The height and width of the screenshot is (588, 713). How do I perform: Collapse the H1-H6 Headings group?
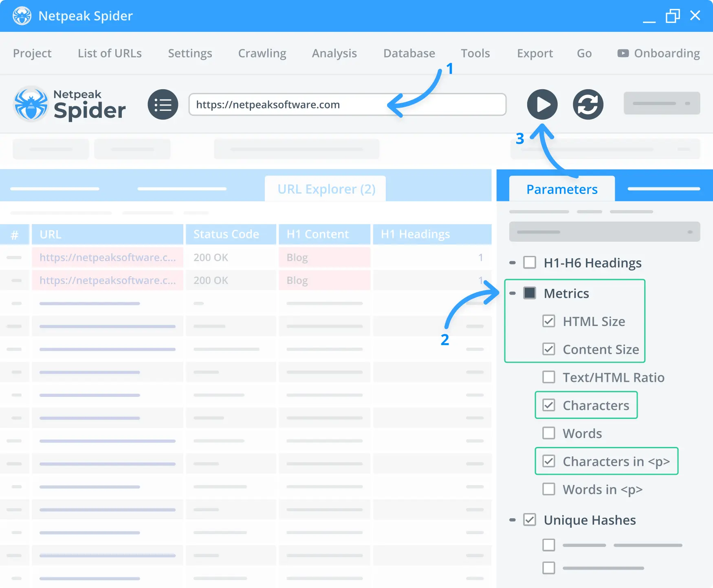pos(513,263)
